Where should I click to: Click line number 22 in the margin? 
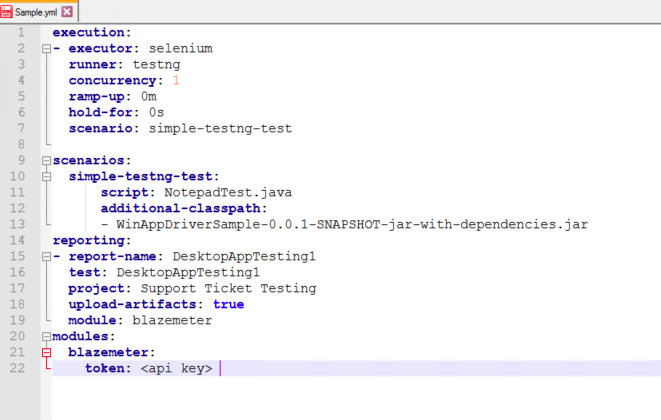pyautogui.click(x=17, y=368)
